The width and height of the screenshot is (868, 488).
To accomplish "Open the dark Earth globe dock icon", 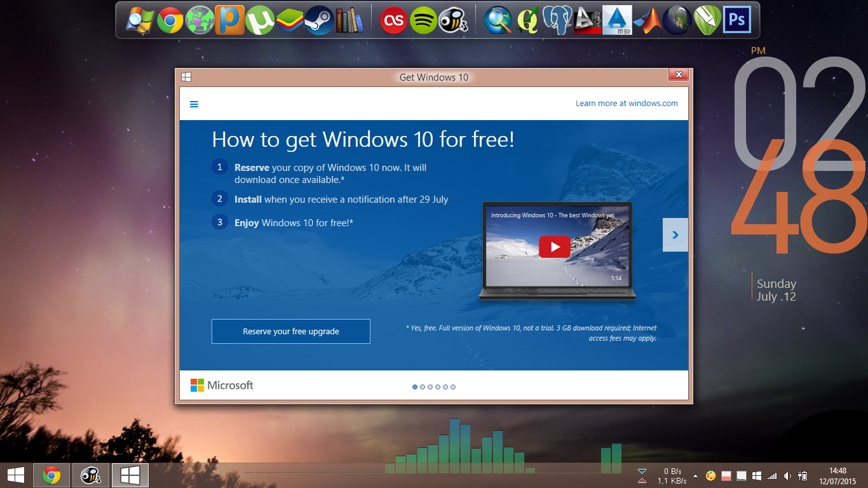I will tap(677, 20).
